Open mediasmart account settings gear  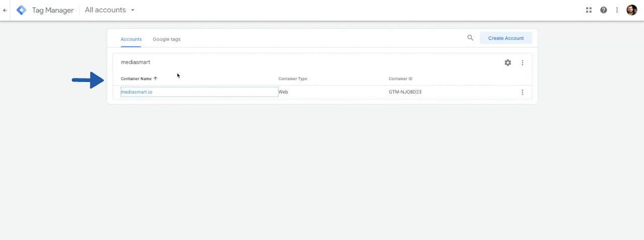[508, 63]
